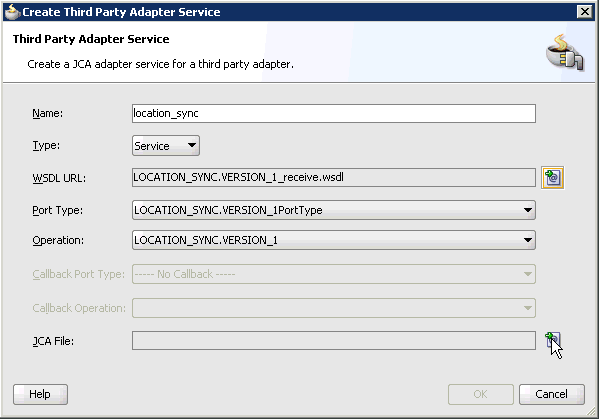Click the JCA File label
Screen dimensions: 599x419
53,341
